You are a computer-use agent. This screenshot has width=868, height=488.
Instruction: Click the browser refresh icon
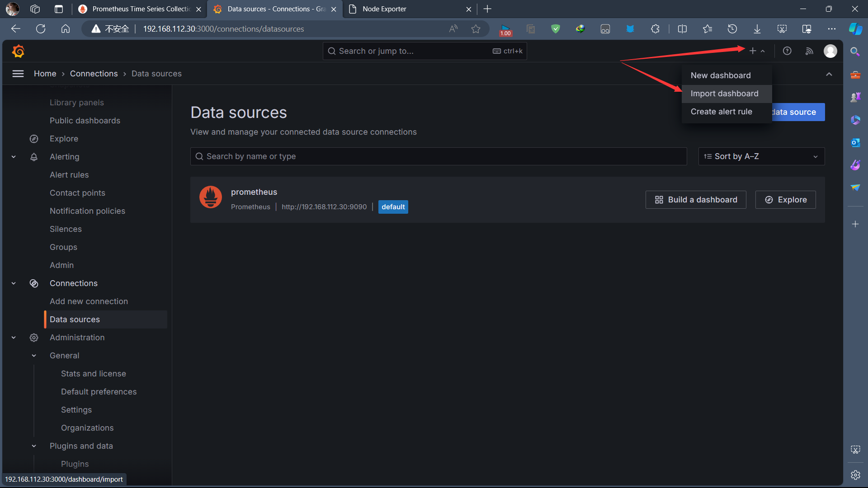click(40, 28)
